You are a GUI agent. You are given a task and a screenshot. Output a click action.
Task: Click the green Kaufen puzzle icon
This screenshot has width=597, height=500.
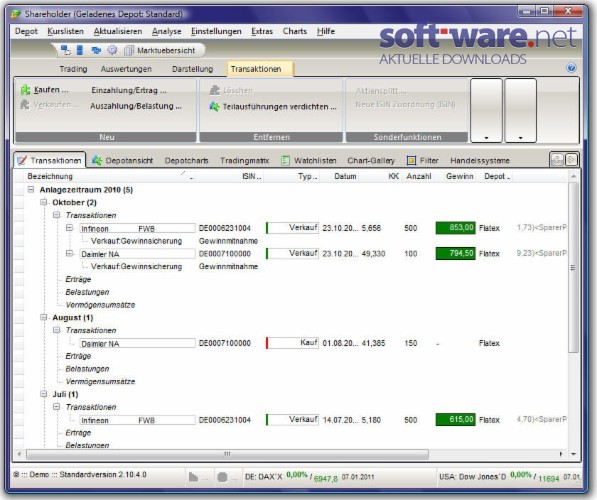(25, 90)
